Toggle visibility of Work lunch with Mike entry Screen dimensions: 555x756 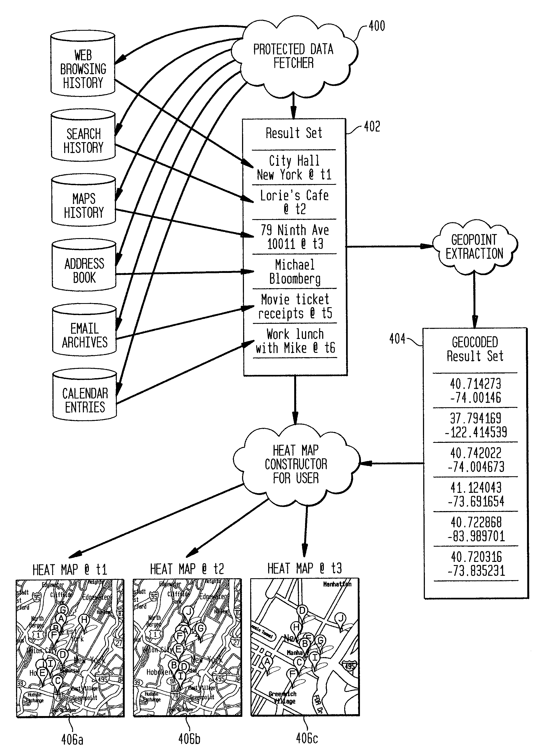pyautogui.click(x=293, y=336)
